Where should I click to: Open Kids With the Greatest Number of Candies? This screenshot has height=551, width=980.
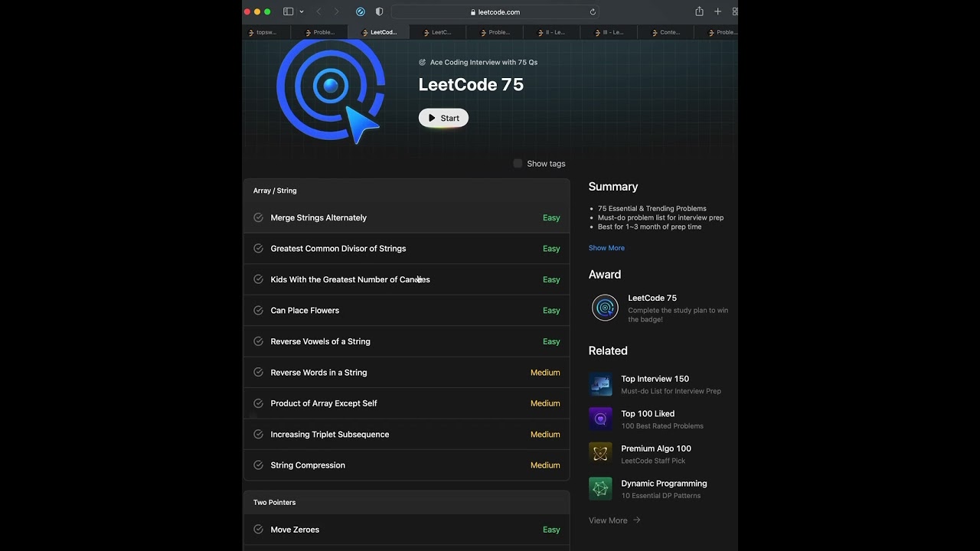click(350, 279)
